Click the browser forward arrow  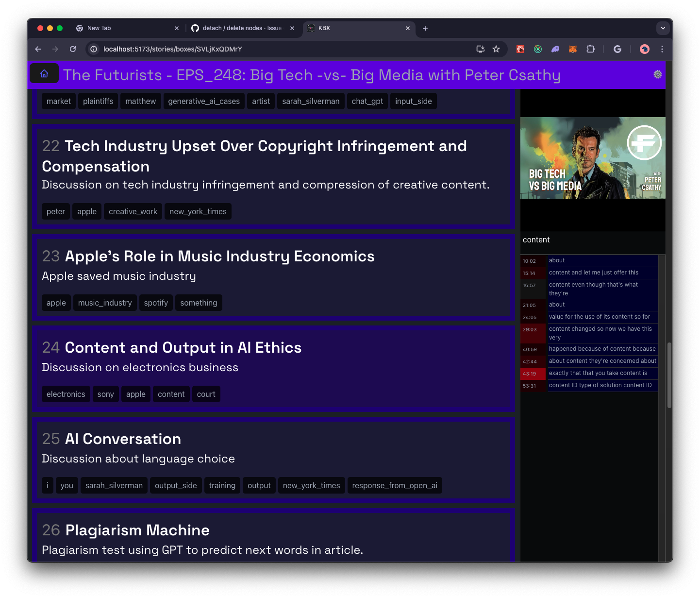pos(55,49)
